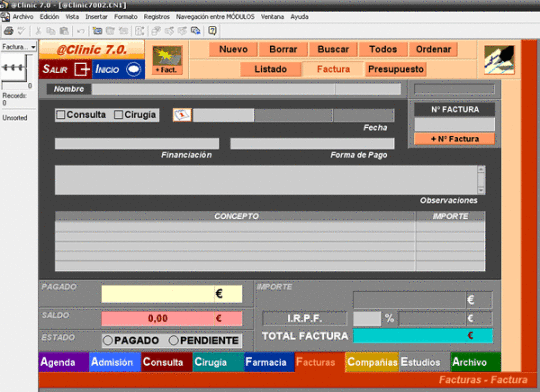The height and width of the screenshot is (392, 540).
Task: Click the Sort records toolbar icon
Action: click(x=156, y=31)
